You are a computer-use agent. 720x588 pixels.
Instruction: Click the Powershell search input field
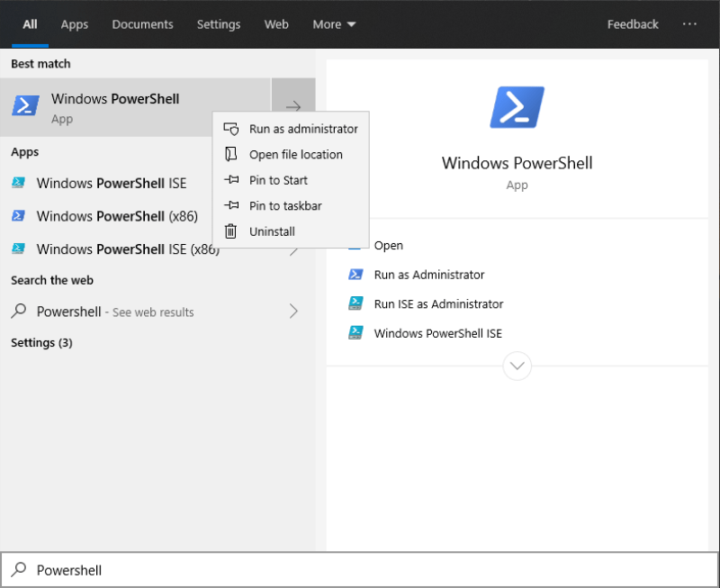coord(360,570)
